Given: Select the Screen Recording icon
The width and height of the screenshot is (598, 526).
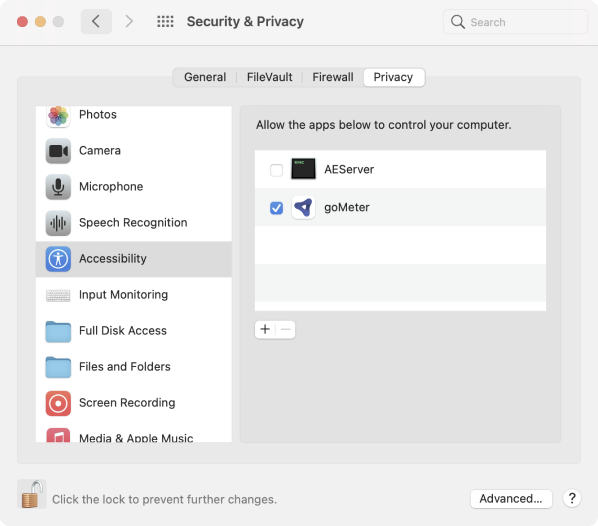Looking at the screenshot, I should 58,403.
